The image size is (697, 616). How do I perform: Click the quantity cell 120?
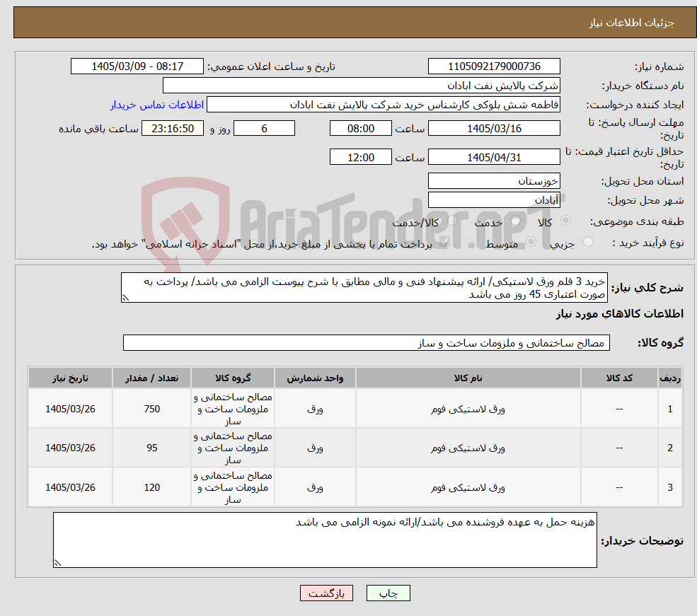click(x=151, y=488)
